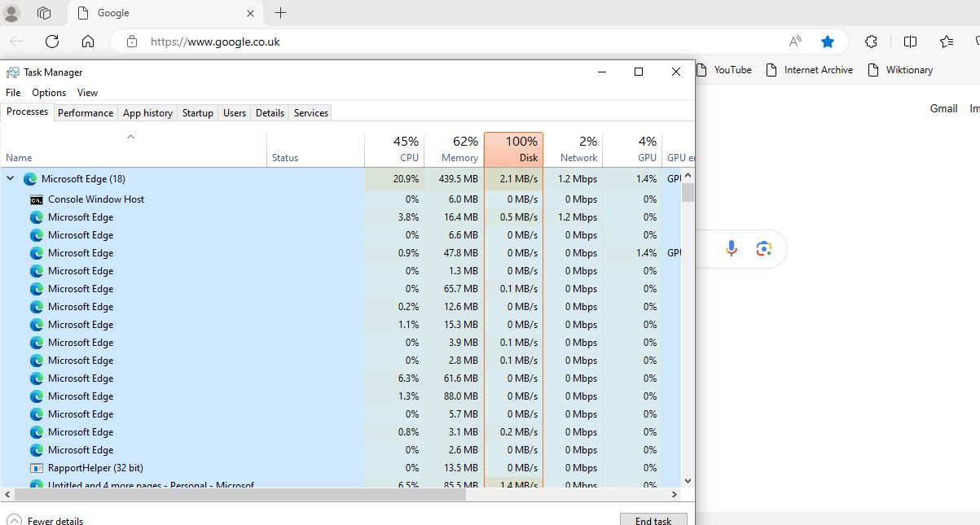
Task: Select the Processes tab
Action: 27,112
